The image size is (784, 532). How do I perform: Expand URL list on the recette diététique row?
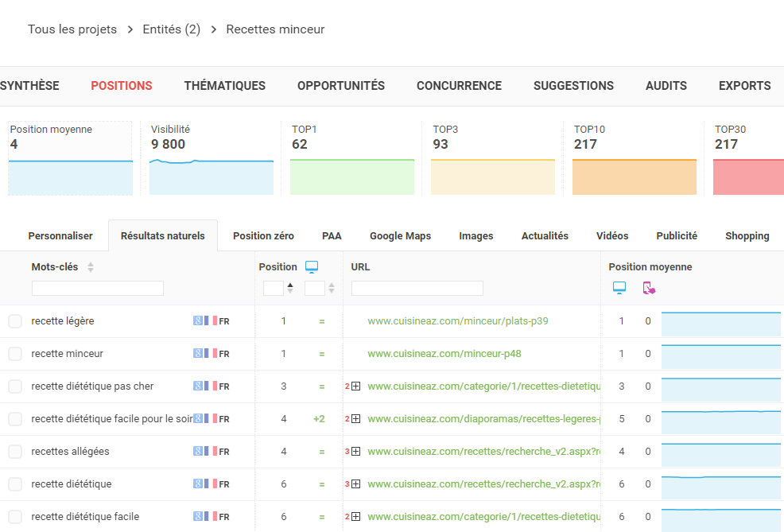tap(355, 484)
